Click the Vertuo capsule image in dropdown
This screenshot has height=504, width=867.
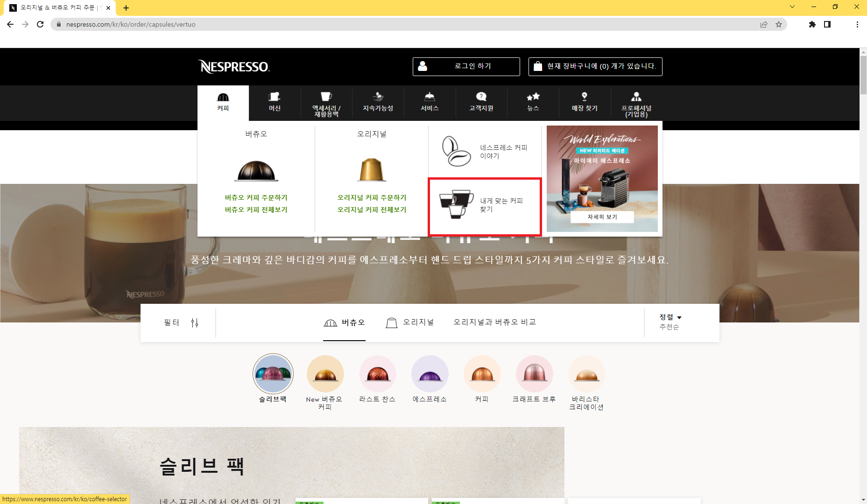tap(256, 171)
